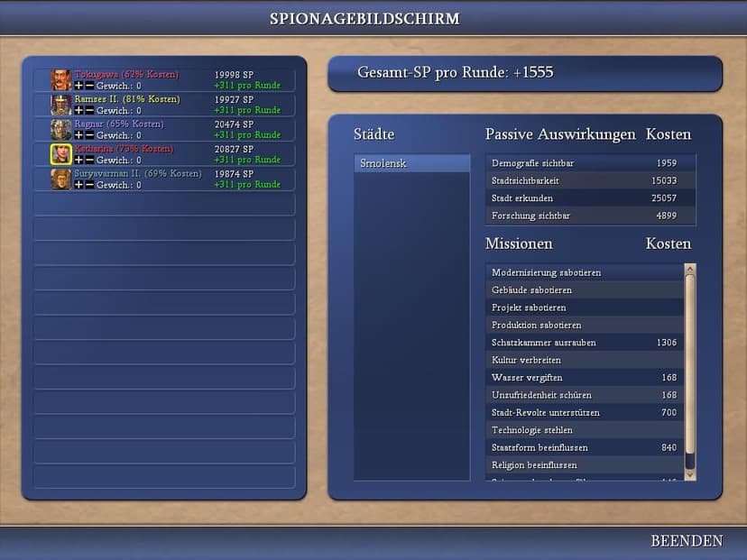
Task: Select mission Technologie stehlen
Action: click(585, 430)
